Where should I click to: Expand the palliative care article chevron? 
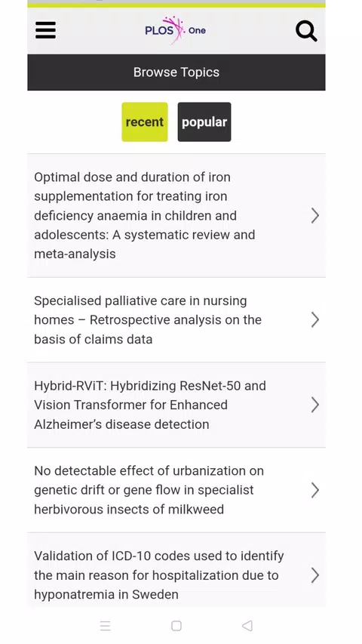314,319
